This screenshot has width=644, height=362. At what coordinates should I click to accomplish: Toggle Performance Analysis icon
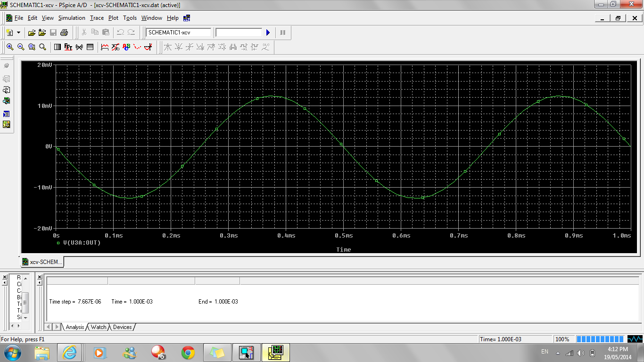79,47
